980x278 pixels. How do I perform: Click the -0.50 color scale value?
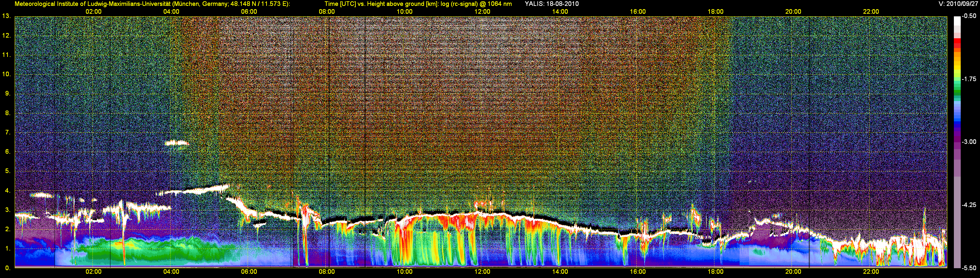(x=969, y=16)
